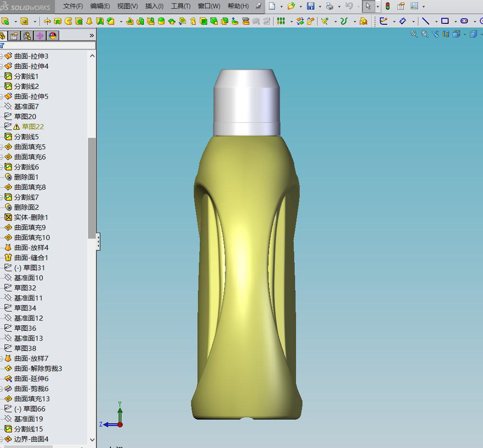This screenshot has height=448, width=483.
Task: Select the Lofted Boss/Base tool
Action: pos(89,21)
